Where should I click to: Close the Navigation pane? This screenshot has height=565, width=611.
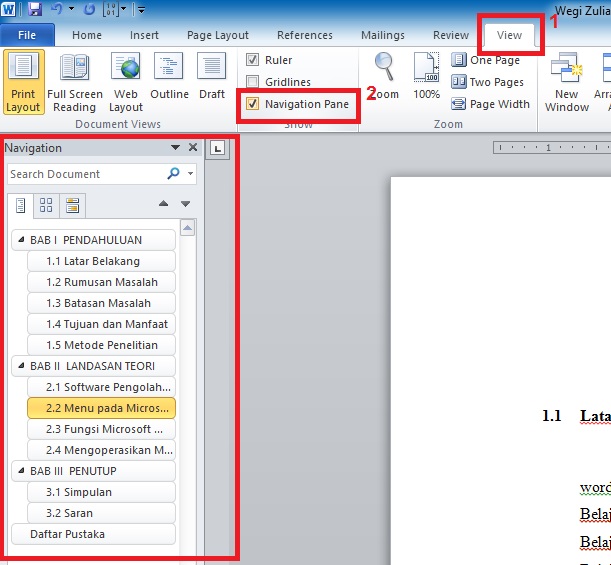pos(192,147)
